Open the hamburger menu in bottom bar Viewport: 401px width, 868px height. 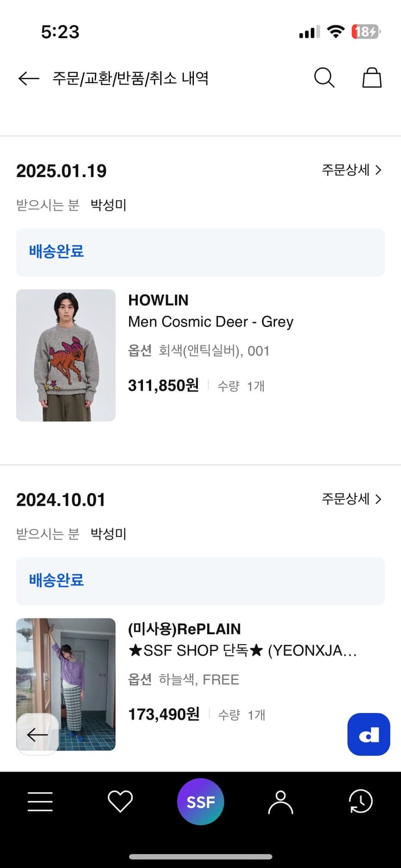pyautogui.click(x=40, y=801)
